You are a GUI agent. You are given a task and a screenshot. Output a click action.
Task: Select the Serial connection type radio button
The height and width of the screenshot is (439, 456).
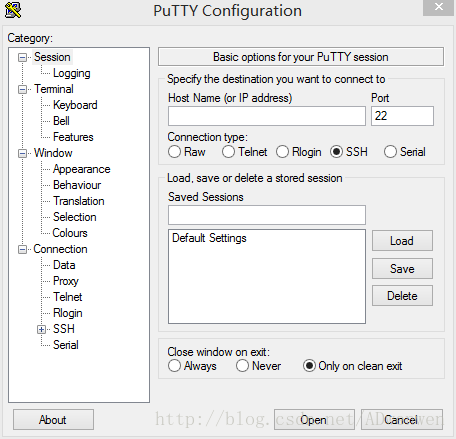click(x=390, y=152)
